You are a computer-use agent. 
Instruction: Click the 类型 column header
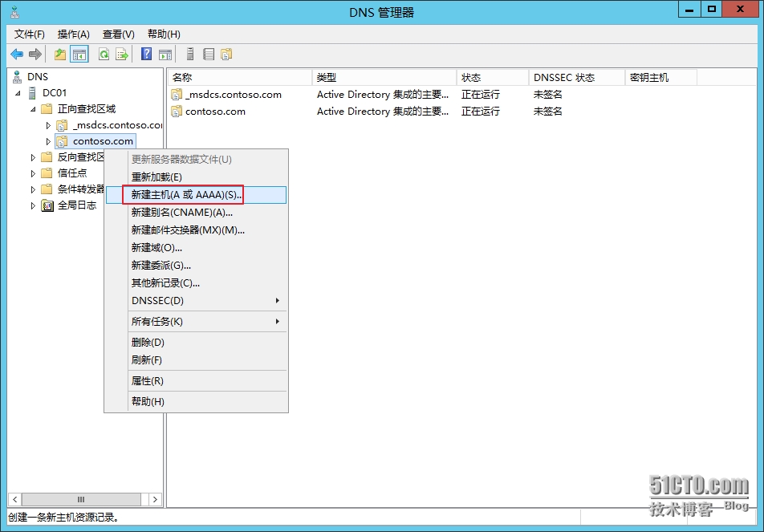pyautogui.click(x=384, y=78)
